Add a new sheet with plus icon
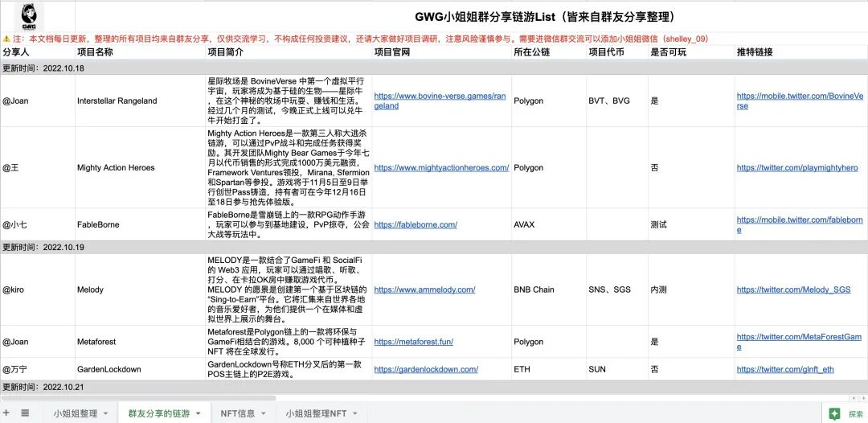The image size is (868, 423). click(6, 413)
